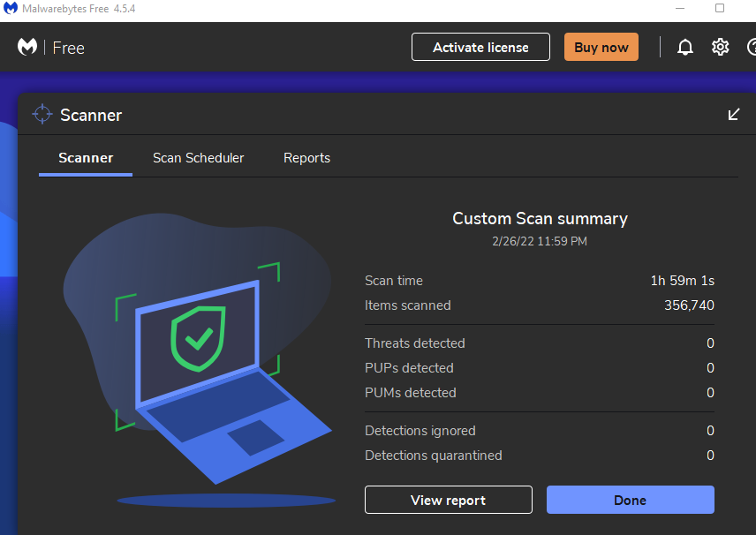
Task: Collapse the Scanner panel with arrow icon
Action: pyautogui.click(x=733, y=114)
